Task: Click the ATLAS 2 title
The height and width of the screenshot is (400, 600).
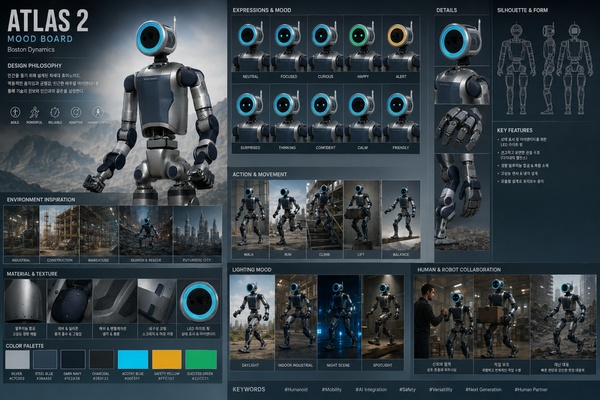Action: [x=48, y=21]
